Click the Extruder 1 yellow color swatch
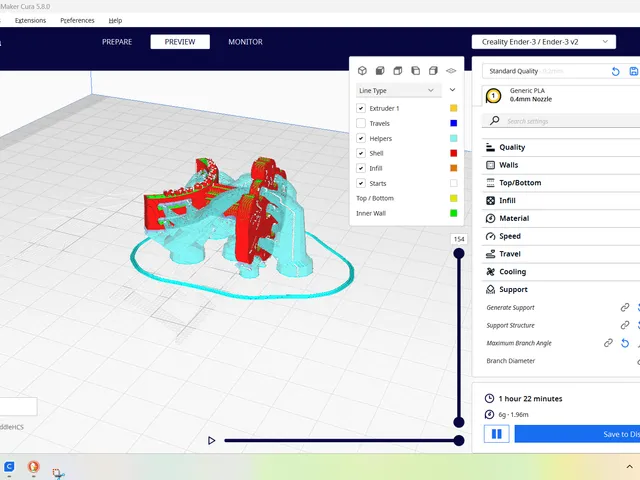Screen dimensions: 640x480 (453, 108)
